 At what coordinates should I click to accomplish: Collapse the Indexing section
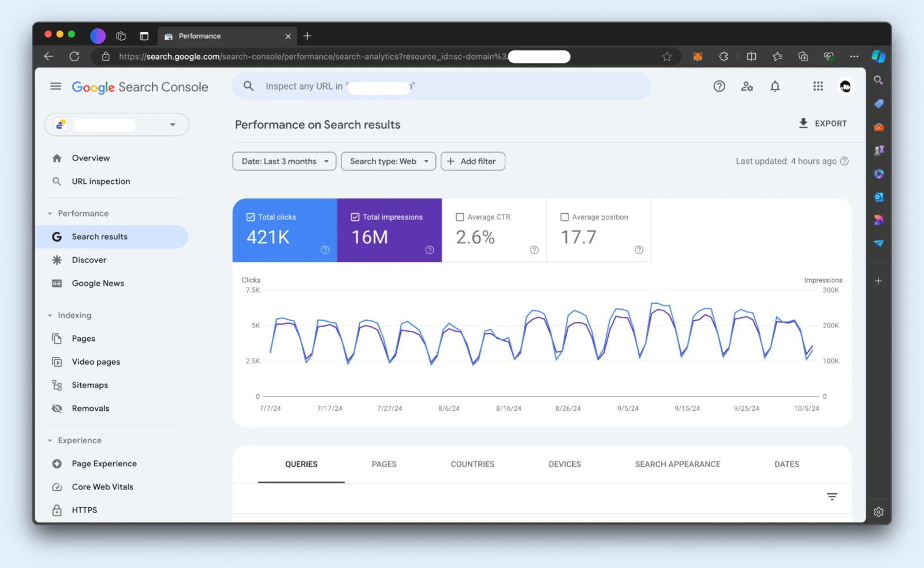click(x=50, y=315)
